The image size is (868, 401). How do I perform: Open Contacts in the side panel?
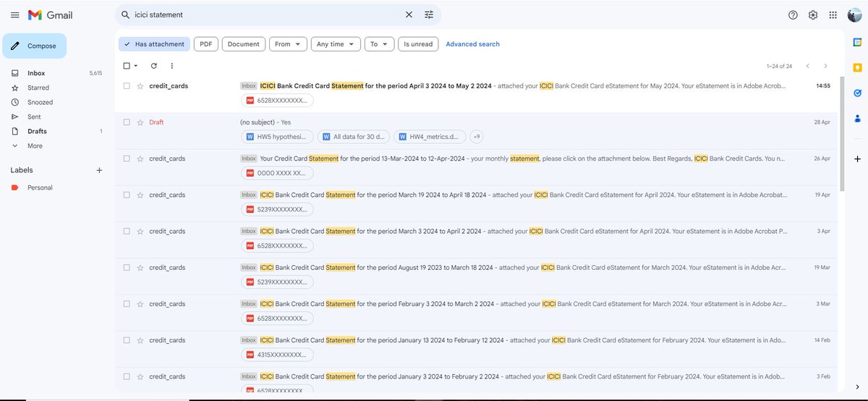pos(857,118)
